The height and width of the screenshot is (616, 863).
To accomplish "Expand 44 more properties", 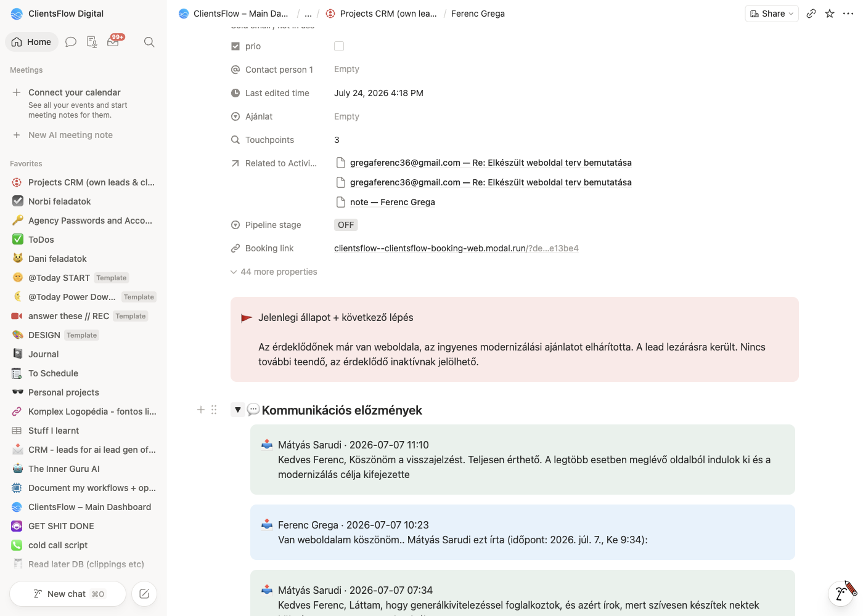I will coord(274,272).
